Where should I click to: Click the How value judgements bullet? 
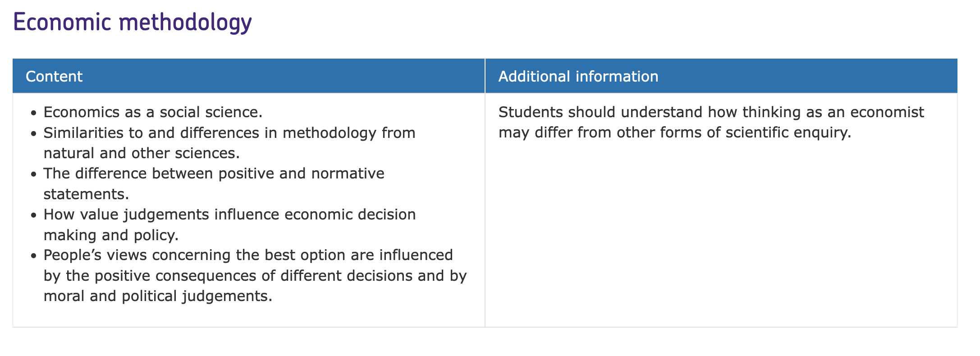point(229,224)
